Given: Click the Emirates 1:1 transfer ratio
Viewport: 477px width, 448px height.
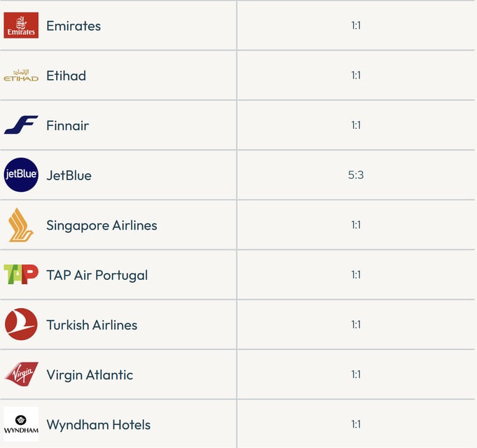Looking at the screenshot, I should coord(356,25).
